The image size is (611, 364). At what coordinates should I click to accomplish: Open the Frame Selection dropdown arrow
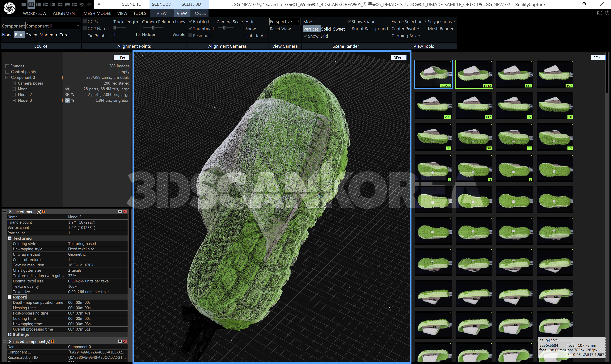click(425, 21)
